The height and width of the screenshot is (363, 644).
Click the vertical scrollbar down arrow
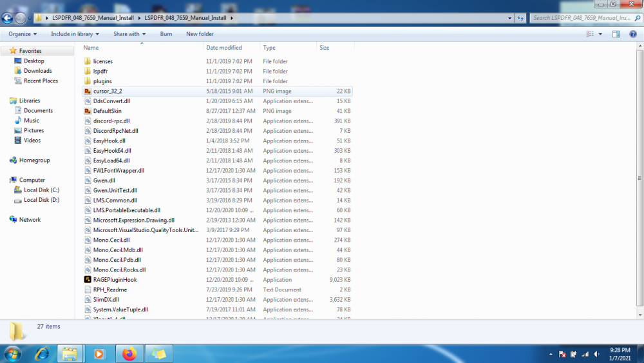pyautogui.click(x=640, y=315)
